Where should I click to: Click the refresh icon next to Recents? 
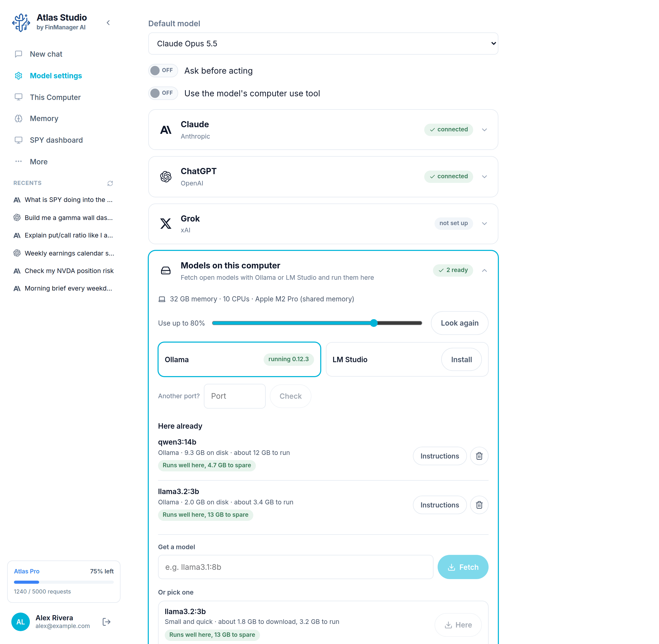[x=110, y=183]
